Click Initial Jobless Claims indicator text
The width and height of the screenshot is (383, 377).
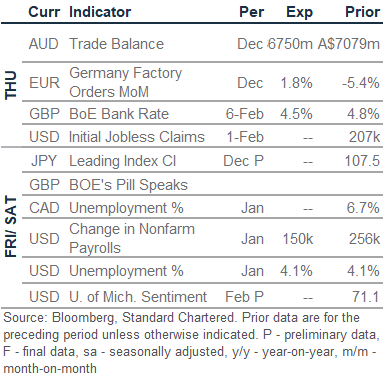tap(137, 137)
